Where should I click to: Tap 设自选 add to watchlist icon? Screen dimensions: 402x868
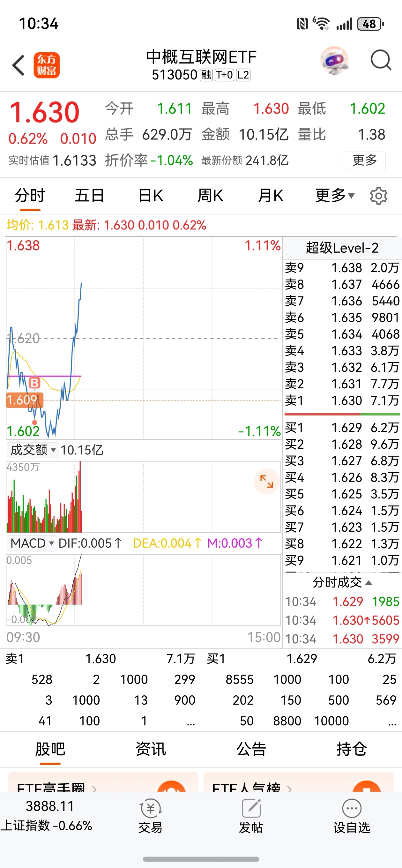[x=352, y=816]
